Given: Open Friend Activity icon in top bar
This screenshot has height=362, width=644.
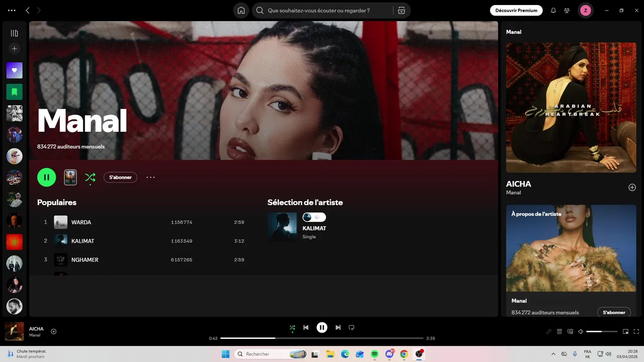Looking at the screenshot, I should (567, 10).
